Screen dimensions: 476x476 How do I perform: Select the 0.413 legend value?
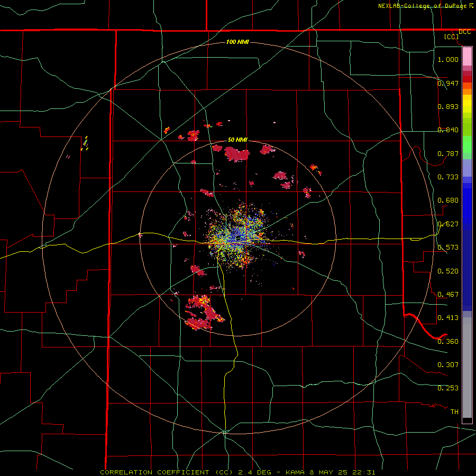[x=448, y=317]
